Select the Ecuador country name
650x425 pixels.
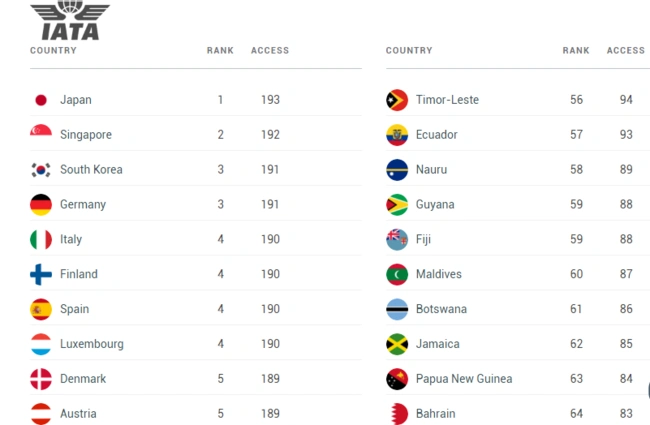tap(436, 135)
